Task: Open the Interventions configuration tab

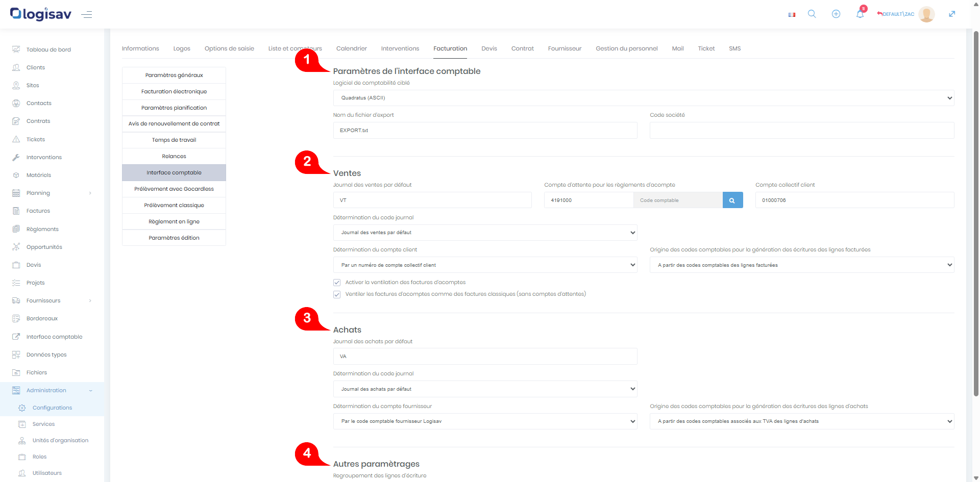Action: pyautogui.click(x=400, y=48)
